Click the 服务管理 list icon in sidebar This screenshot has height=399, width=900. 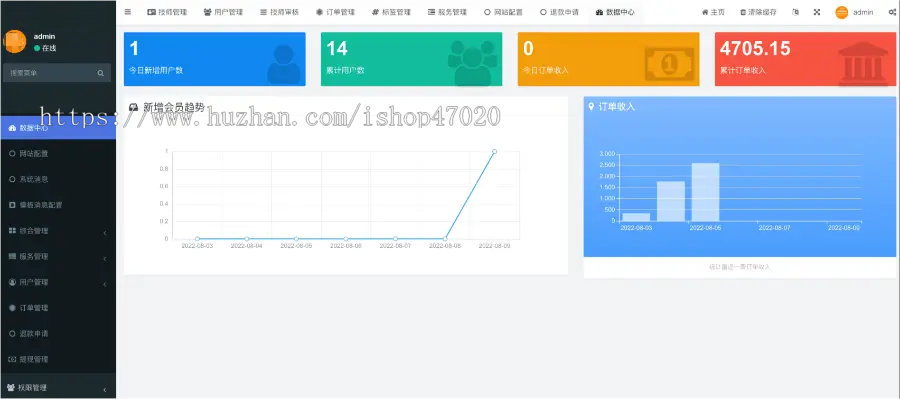12,257
